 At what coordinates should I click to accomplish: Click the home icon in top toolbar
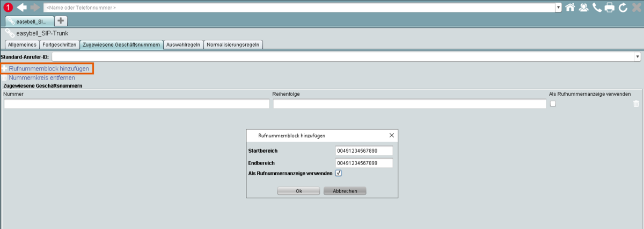coord(570,8)
